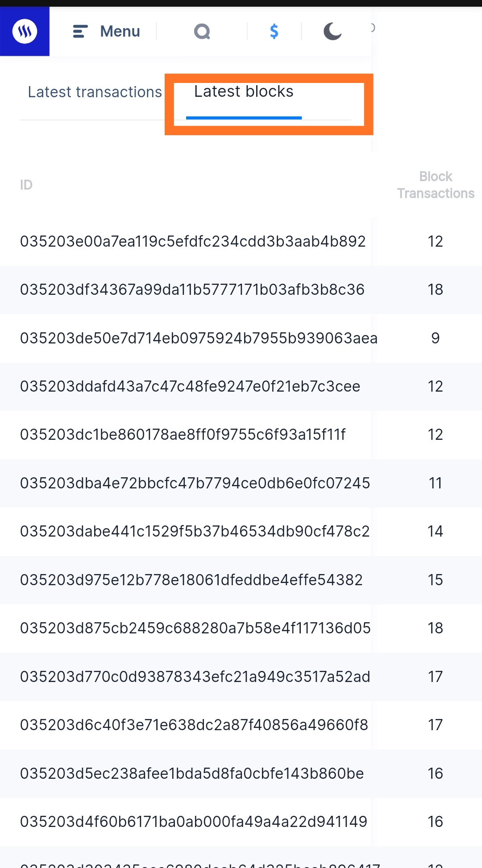Click the Steem logo icon
The image size is (482, 868).
pos(25,31)
